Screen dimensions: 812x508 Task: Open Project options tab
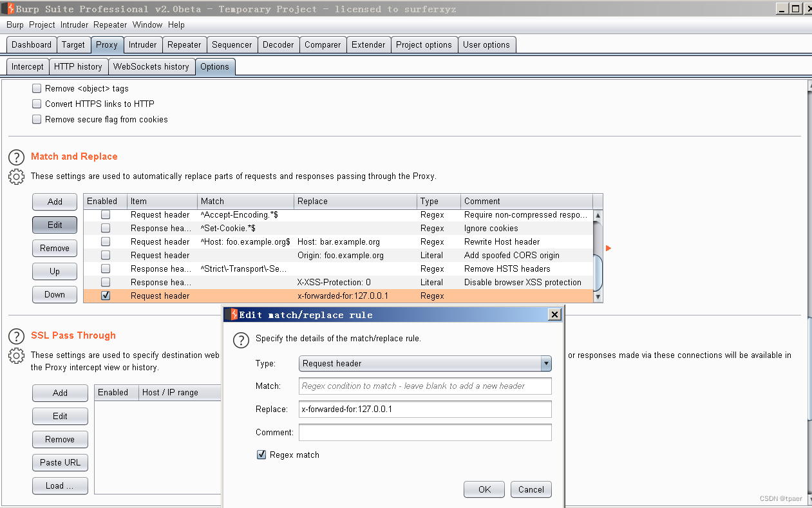coord(424,45)
